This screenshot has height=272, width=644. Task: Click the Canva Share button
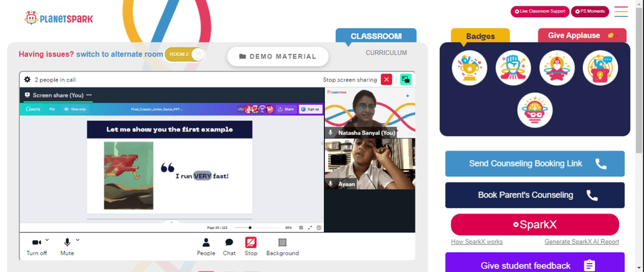pyautogui.click(x=286, y=109)
